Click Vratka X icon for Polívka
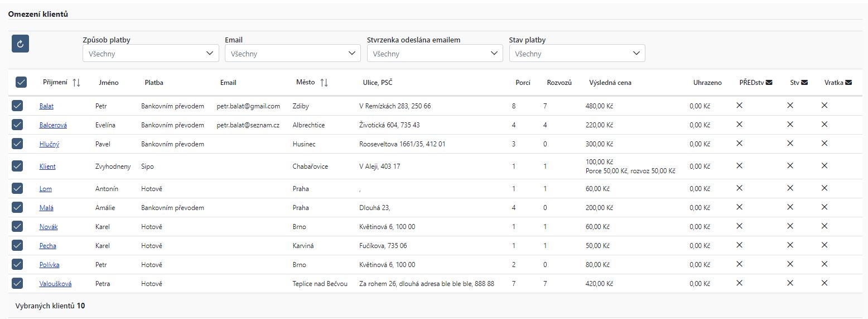This screenshot has width=868, height=319. tap(824, 264)
